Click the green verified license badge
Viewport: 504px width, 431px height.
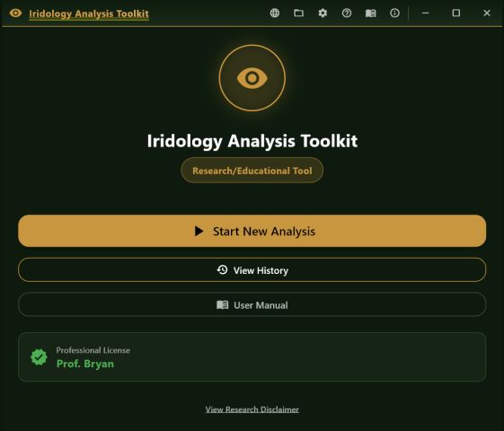pos(39,357)
